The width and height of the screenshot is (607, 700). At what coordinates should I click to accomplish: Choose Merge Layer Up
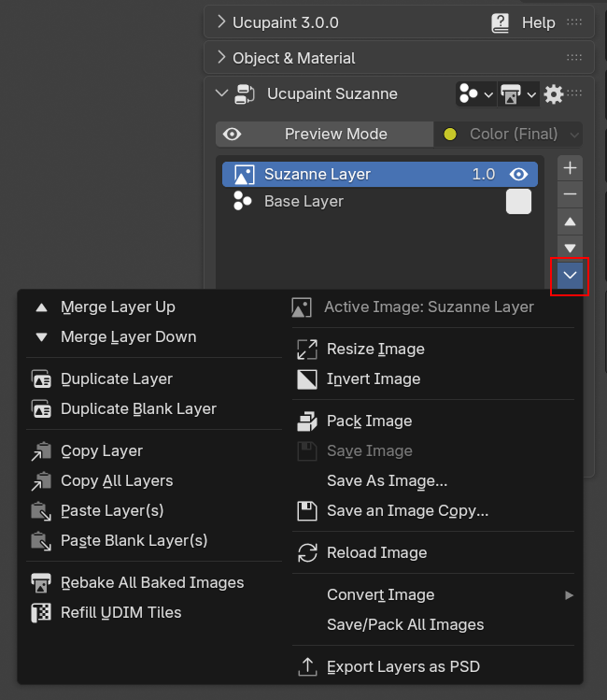(x=154, y=307)
